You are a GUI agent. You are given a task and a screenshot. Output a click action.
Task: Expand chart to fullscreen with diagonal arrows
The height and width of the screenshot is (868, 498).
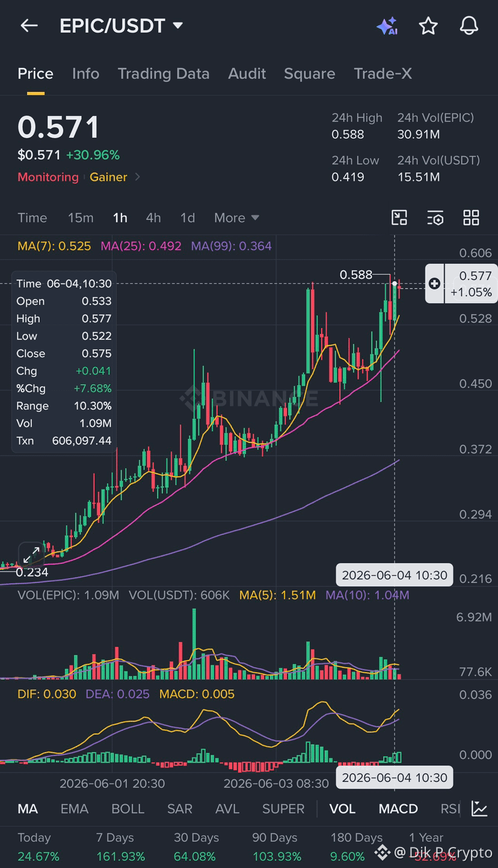(31, 555)
